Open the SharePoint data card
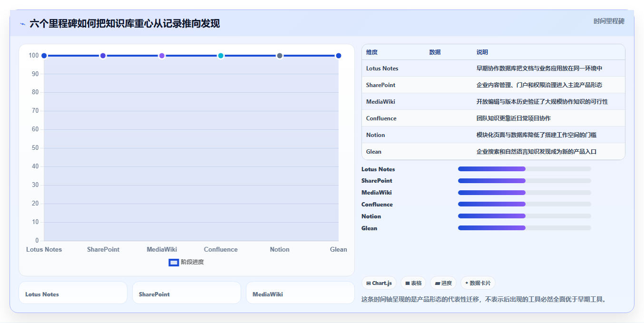The width and height of the screenshot is (644, 323). [186, 293]
